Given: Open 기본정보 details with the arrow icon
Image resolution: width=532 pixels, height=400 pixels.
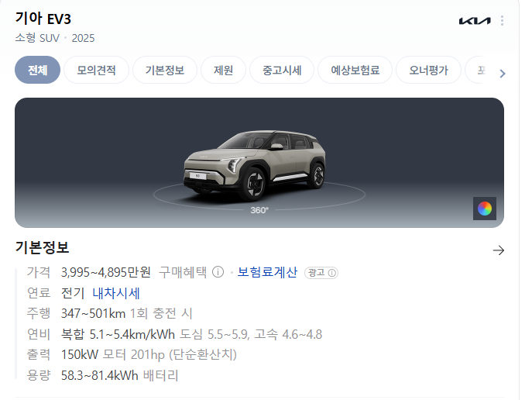Looking at the screenshot, I should pyautogui.click(x=499, y=250).
